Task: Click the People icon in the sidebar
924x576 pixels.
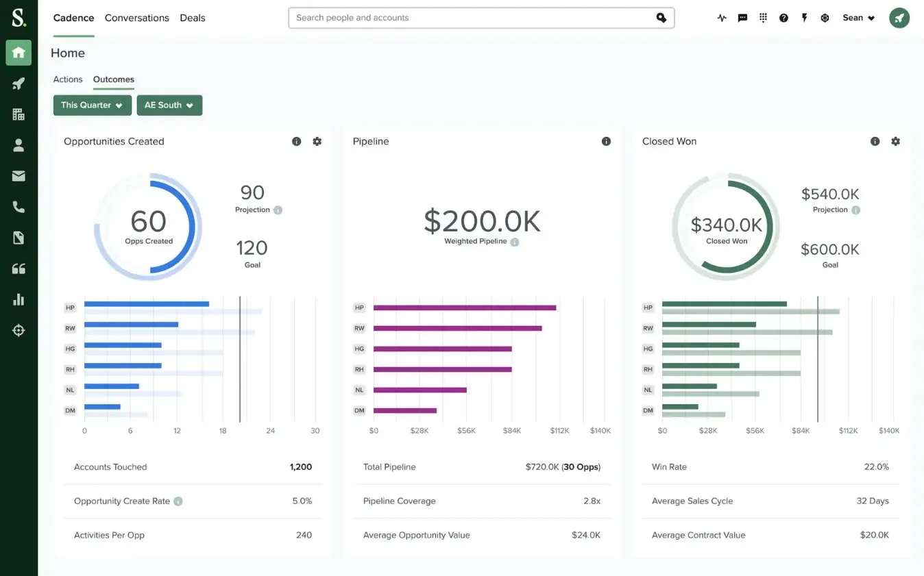Action: tap(19, 145)
